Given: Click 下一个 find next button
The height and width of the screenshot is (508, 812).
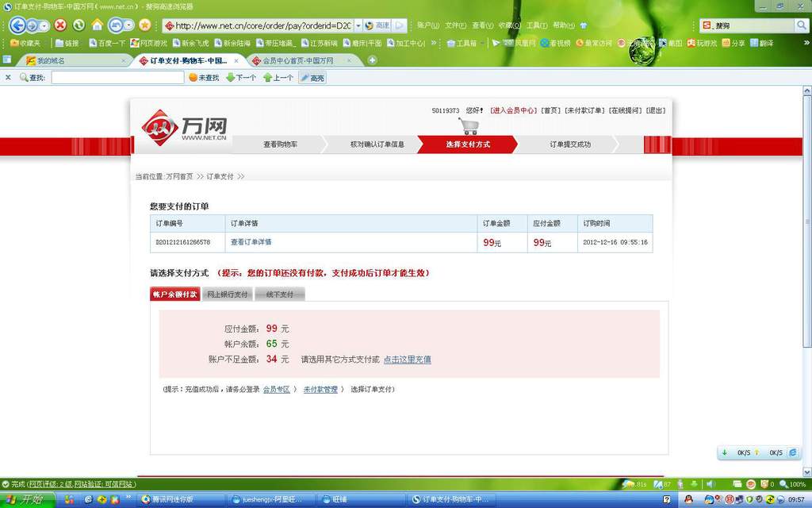Looking at the screenshot, I should [x=241, y=78].
